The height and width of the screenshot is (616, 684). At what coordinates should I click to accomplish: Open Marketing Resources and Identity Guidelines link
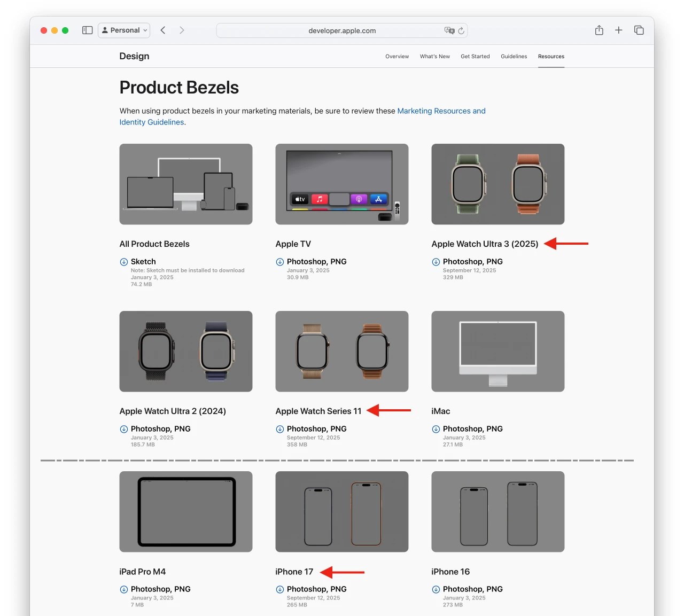click(x=441, y=111)
